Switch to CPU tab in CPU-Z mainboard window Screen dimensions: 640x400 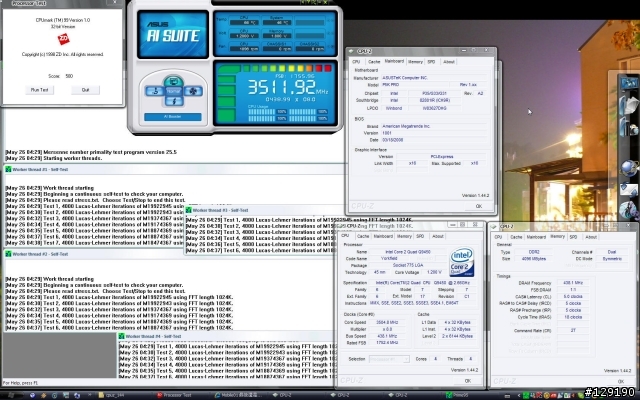[x=356, y=62]
